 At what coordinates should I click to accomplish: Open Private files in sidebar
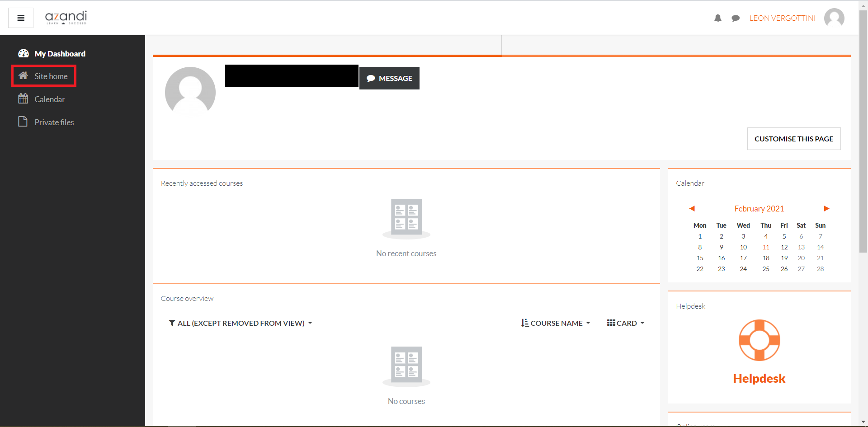point(46,122)
